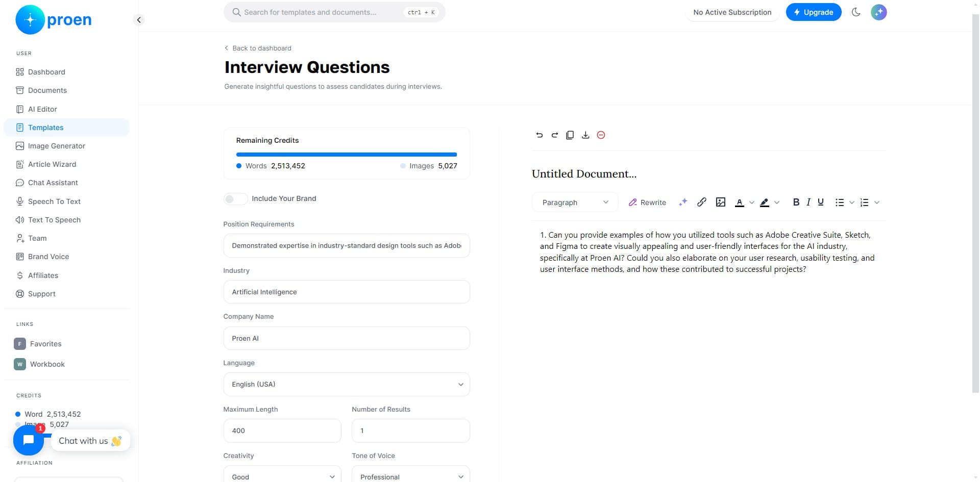Undo the last editor change
This screenshot has height=482, width=980.
coord(539,135)
